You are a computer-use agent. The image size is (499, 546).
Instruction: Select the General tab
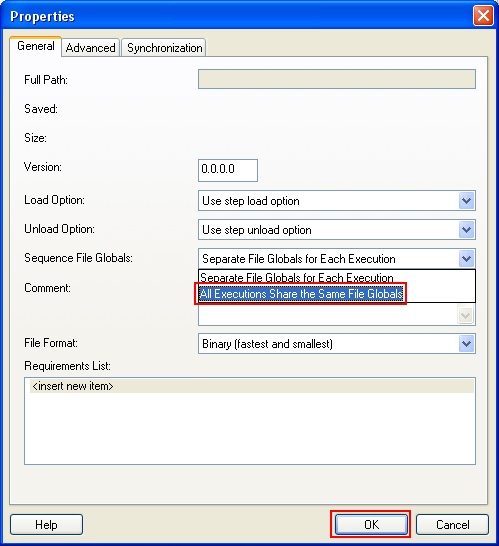coord(36,46)
